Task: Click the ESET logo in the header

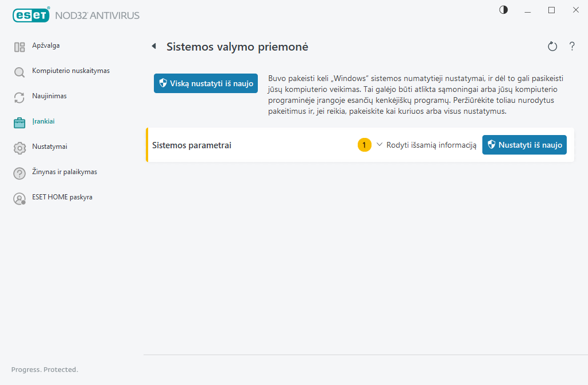Action: point(31,15)
